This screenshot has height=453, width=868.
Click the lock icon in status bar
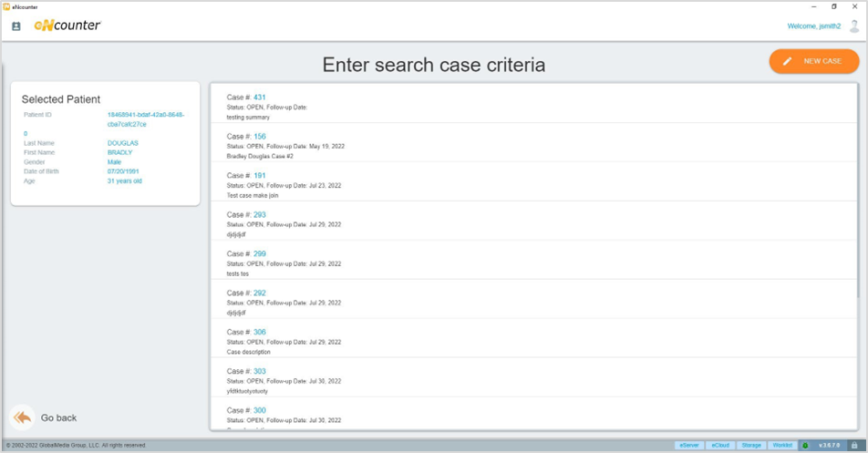point(854,446)
